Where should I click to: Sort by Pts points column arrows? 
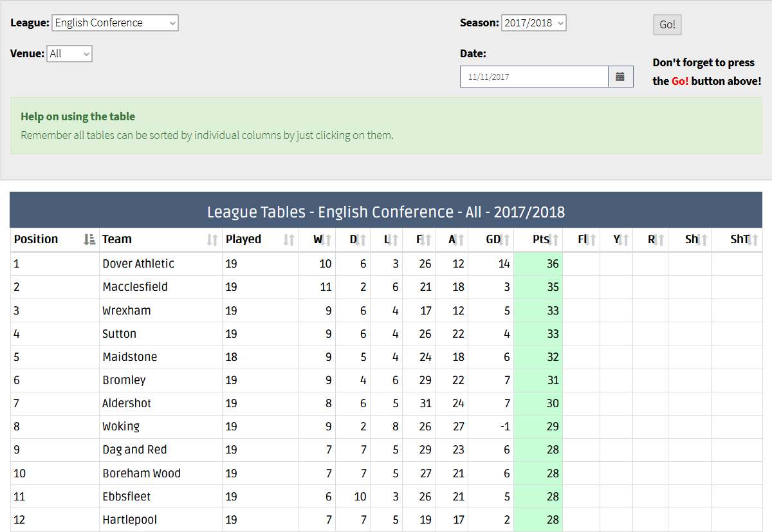tap(554, 240)
